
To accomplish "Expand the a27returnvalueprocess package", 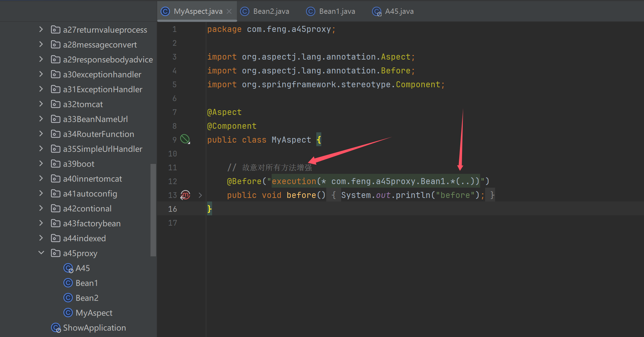I will (41, 29).
